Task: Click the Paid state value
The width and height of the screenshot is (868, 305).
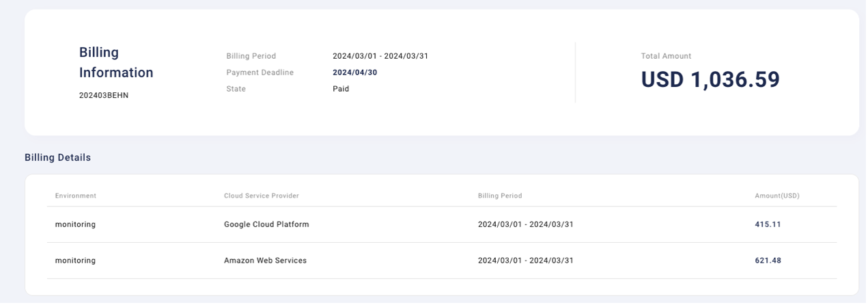Action: point(341,89)
